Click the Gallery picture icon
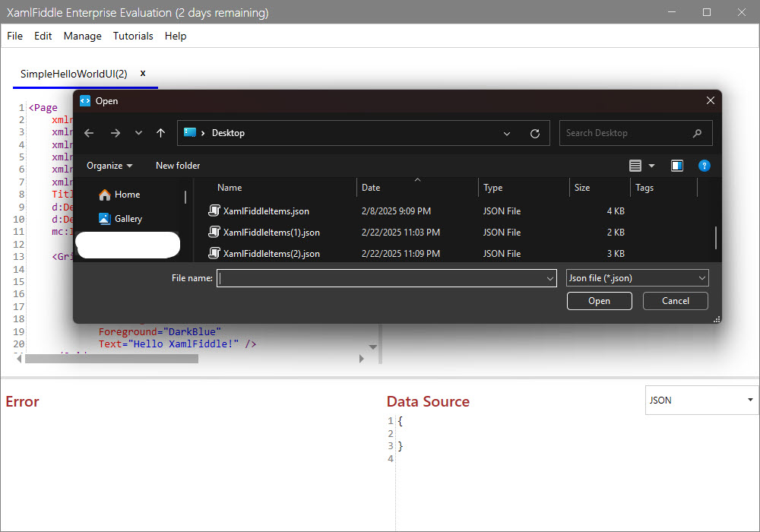This screenshot has height=532, width=760. [105, 219]
